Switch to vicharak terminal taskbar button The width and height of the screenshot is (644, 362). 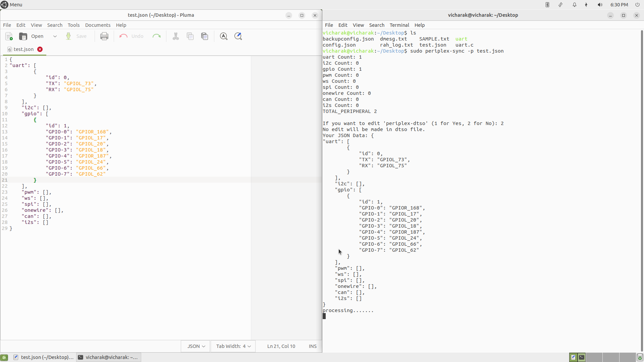[x=109, y=357]
